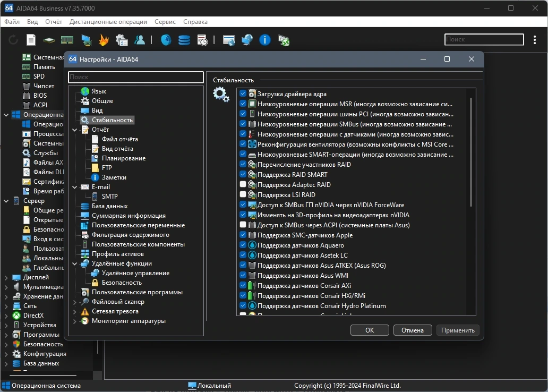Viewport: 548px width, 392px height.
Task: Open the three-dot menu beside main search
Action: [535, 39]
